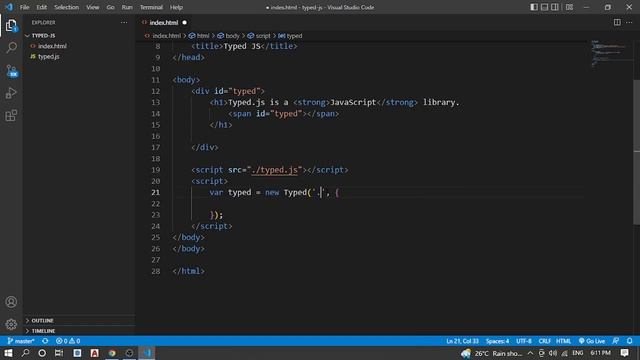640x360 pixels.
Task: Open the Accounts menu icon
Action: (11, 302)
